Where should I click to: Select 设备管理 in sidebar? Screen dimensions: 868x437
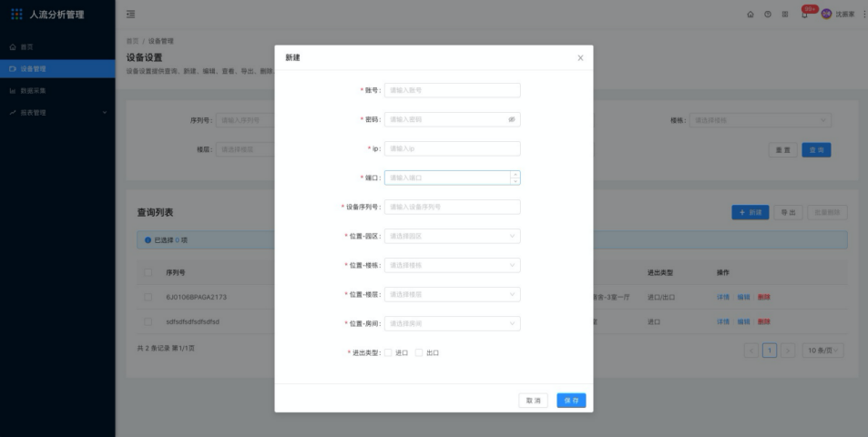[x=57, y=68]
